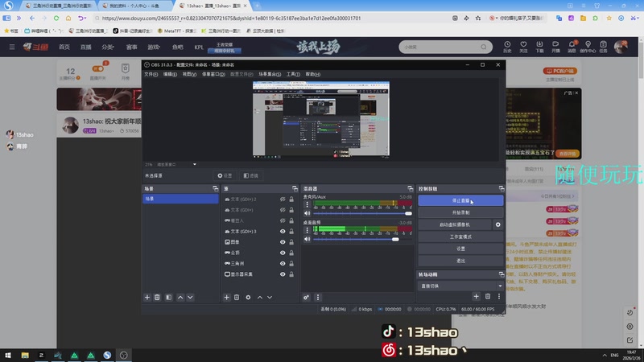The image size is (644, 362).
Task: Open the OBS 帮助 menu
Action: coord(312,74)
